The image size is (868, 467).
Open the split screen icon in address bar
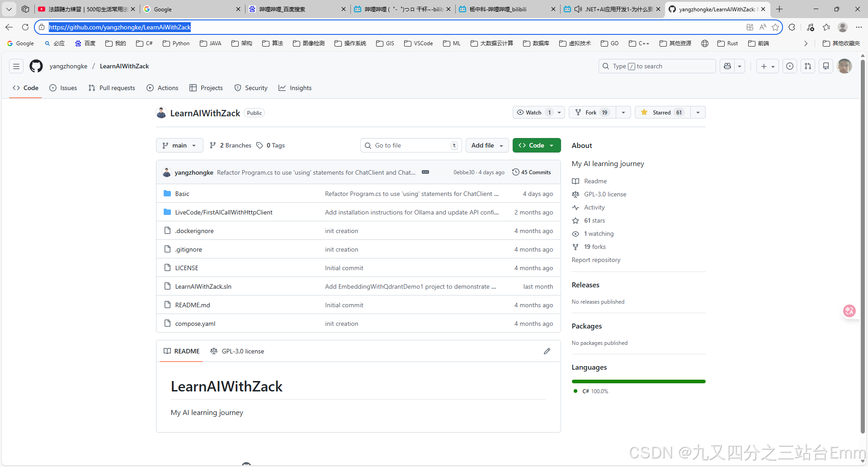[750, 27]
